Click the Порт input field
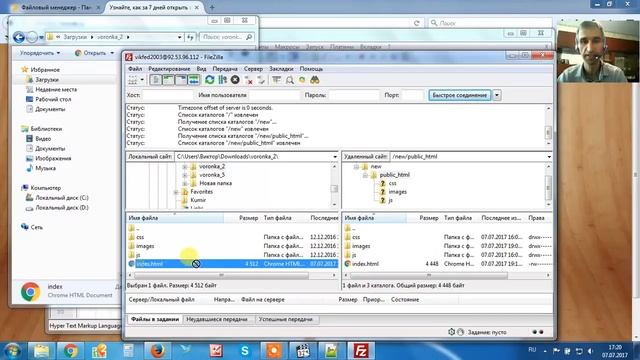The width and height of the screenshot is (640, 360). tap(413, 95)
